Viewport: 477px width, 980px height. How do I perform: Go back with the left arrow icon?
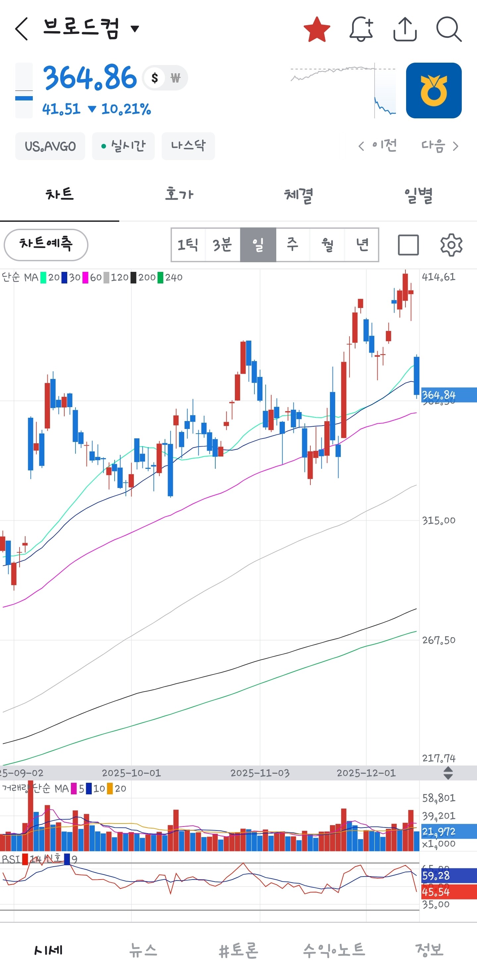click(x=22, y=29)
